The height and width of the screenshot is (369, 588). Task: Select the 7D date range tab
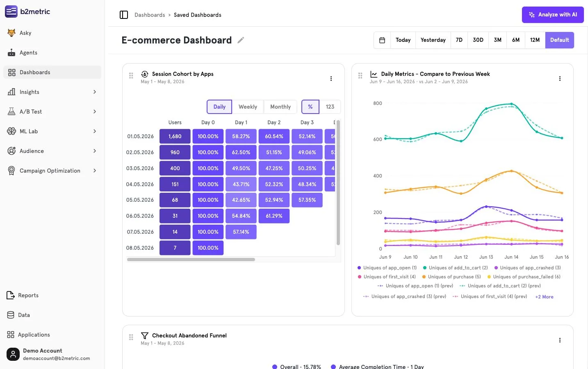(x=459, y=40)
